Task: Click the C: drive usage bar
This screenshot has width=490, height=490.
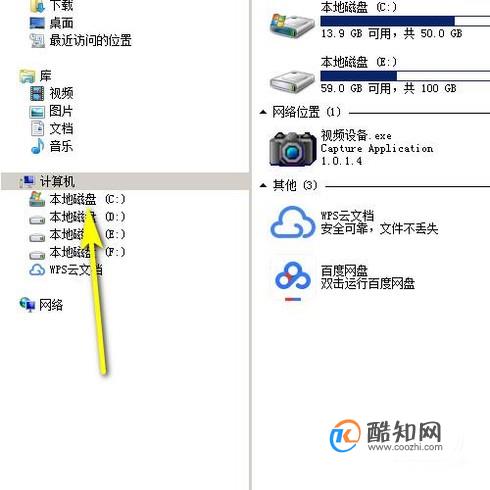Action: click(x=405, y=21)
